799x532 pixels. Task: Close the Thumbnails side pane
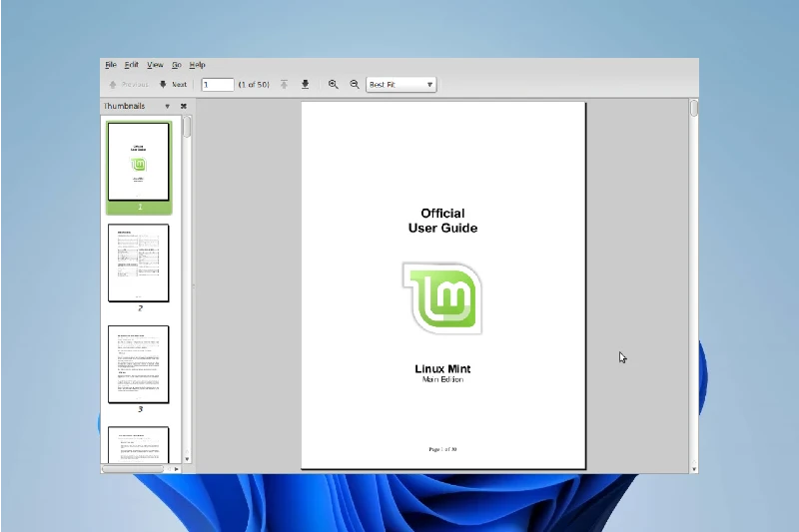pos(184,106)
